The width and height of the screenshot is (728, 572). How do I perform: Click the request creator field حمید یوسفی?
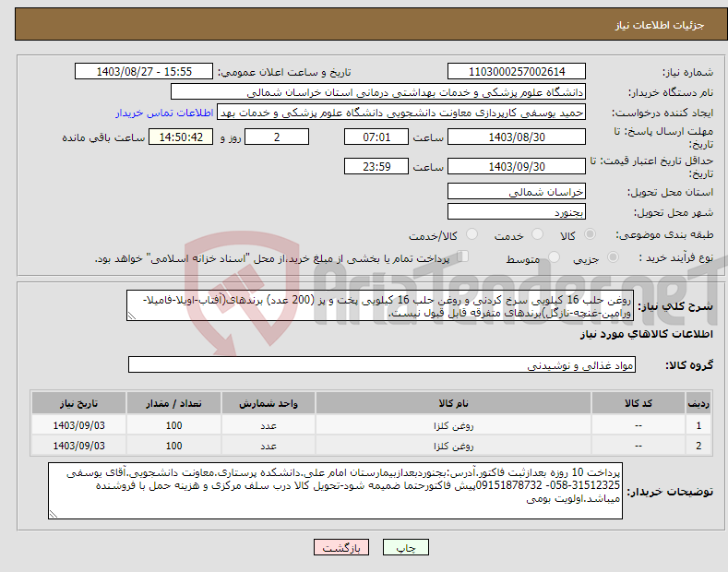401,112
